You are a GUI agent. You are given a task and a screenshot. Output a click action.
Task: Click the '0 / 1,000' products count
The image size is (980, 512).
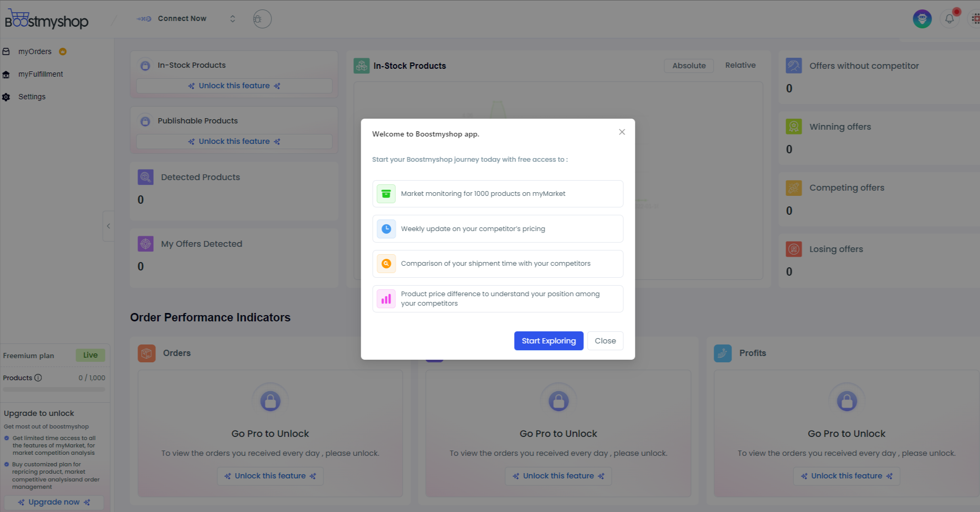click(x=92, y=378)
